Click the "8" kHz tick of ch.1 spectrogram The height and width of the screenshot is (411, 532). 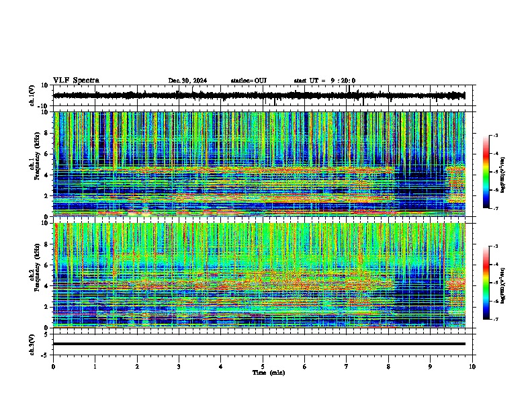click(x=46, y=133)
